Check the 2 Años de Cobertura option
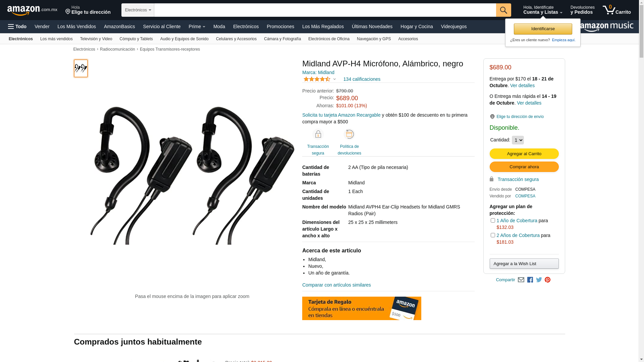Screen dimensions: 644x362 (493, 235)
